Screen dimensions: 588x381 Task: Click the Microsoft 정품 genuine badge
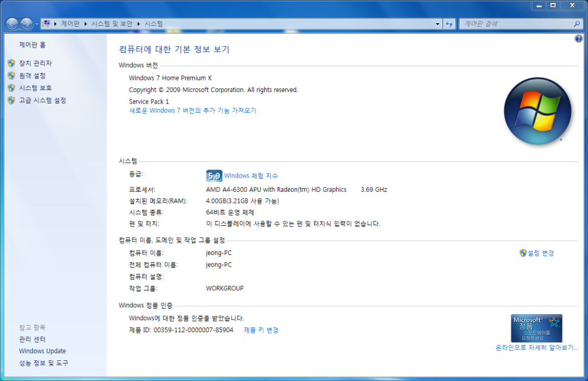pos(536,328)
